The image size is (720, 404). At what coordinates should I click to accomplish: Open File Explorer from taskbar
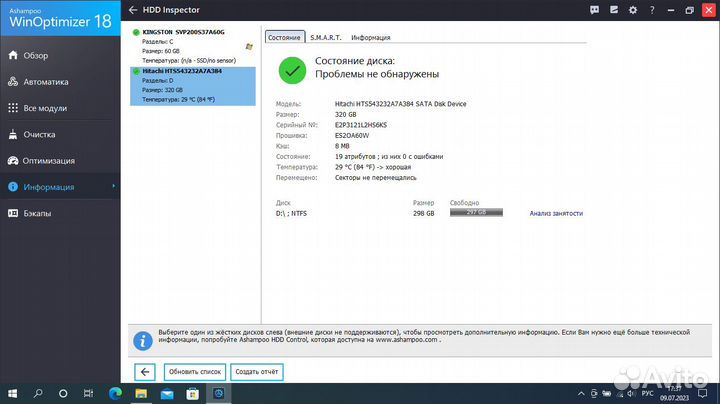coord(141,393)
